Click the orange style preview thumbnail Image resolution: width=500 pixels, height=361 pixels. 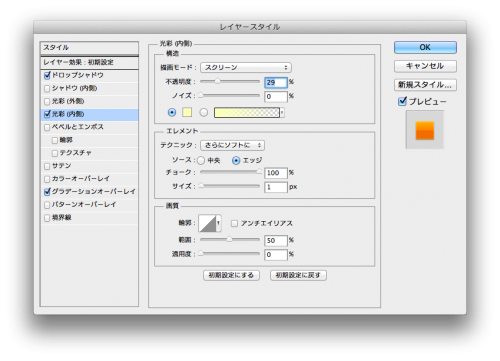tap(425, 130)
